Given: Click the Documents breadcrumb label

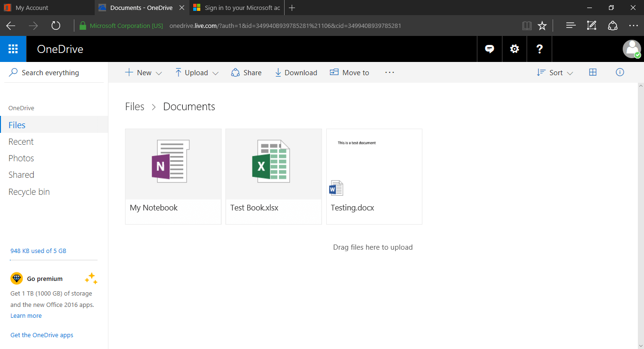Looking at the screenshot, I should (x=189, y=106).
